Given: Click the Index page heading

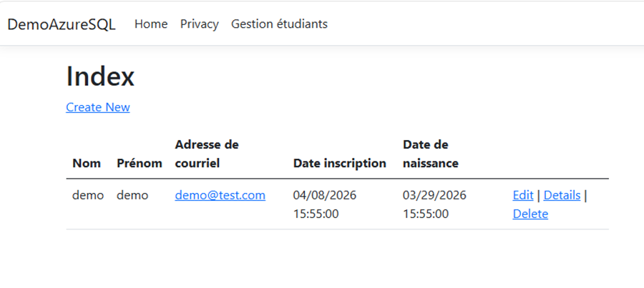Looking at the screenshot, I should coord(100,76).
